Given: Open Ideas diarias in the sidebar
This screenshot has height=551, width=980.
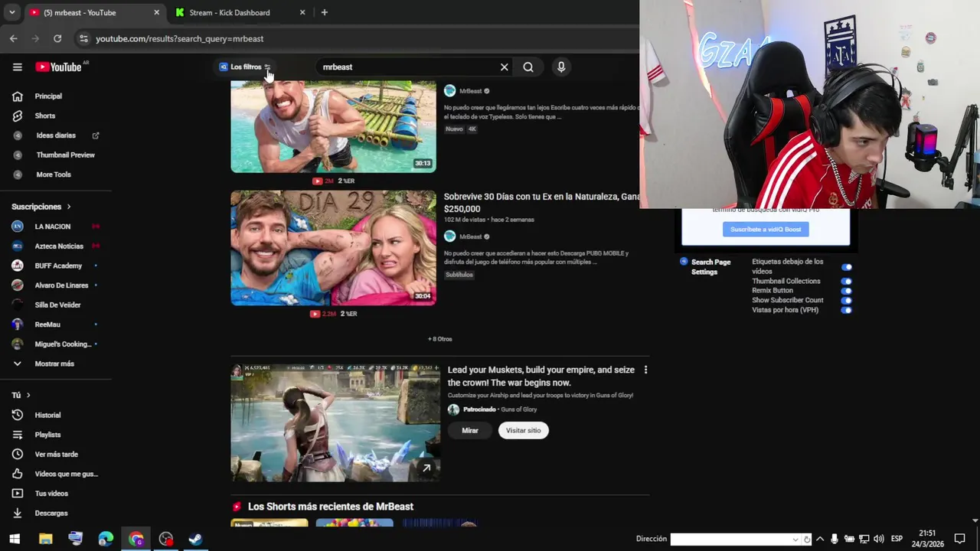Looking at the screenshot, I should tap(56, 135).
